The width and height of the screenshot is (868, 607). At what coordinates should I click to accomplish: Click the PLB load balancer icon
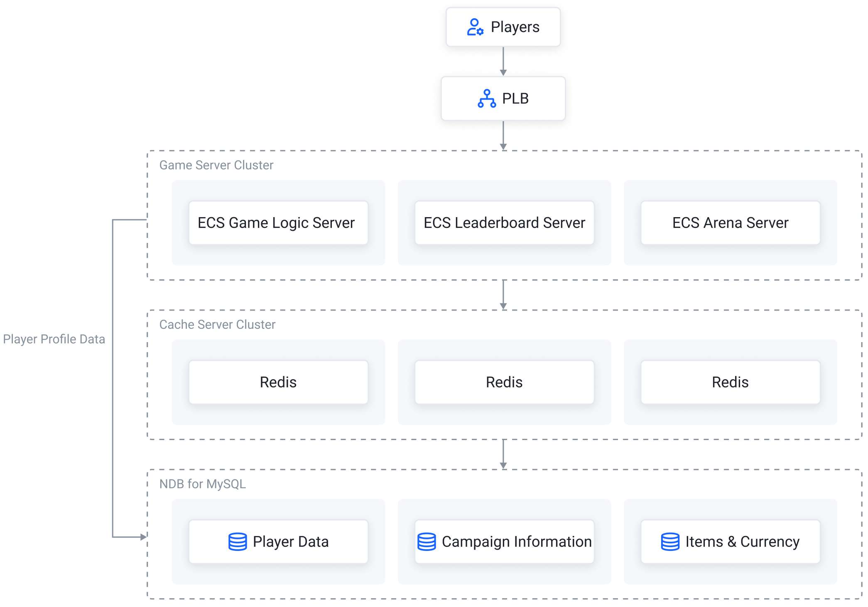tap(487, 99)
